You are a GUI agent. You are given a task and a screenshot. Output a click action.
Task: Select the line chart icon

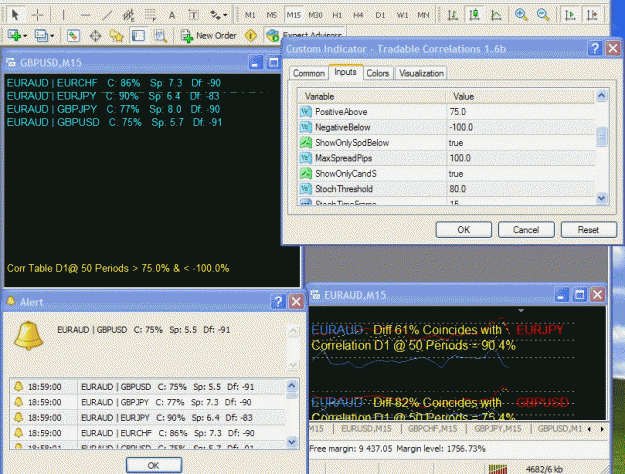496,15
